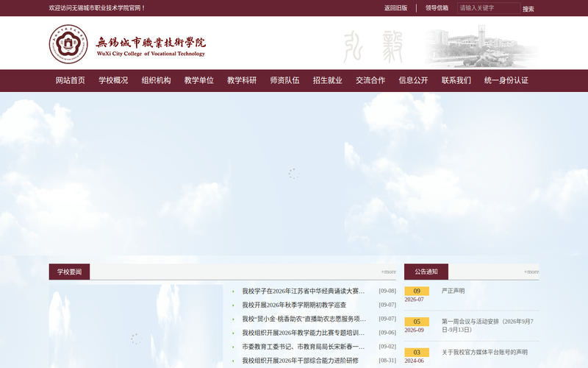The height and width of the screenshot is (368, 588).
Task: Open notice 关于我校官方媒体平台账号的声明
Action: point(484,353)
